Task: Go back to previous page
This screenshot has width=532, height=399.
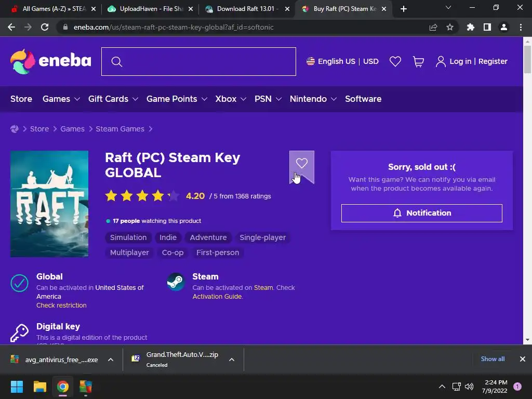Action: (11, 27)
